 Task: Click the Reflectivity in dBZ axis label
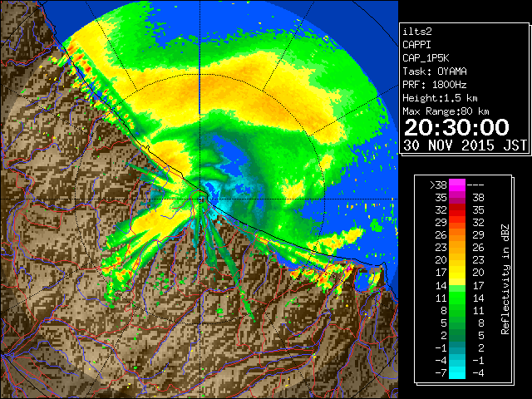505,279
